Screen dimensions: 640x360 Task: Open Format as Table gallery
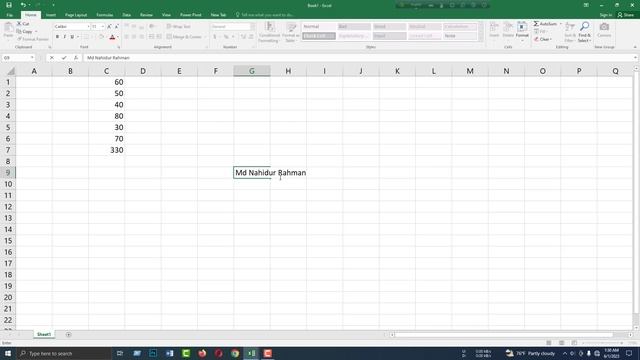click(291, 32)
